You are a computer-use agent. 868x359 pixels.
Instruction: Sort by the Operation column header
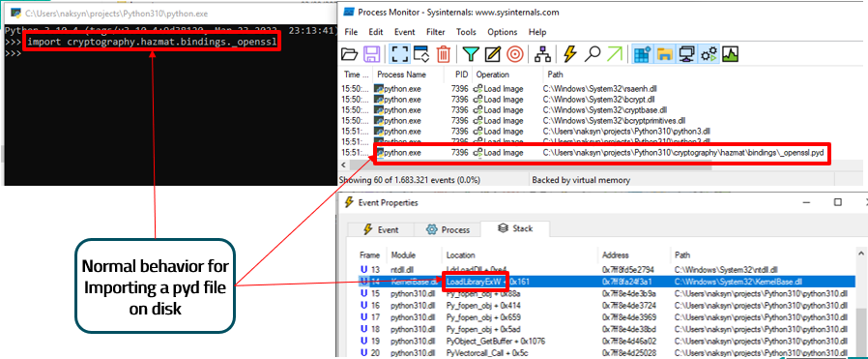coord(507,75)
